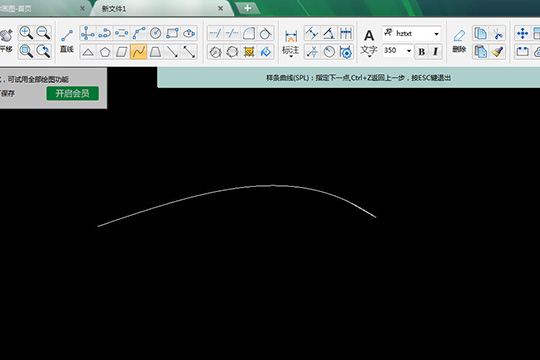540x360 pixels.
Task: Select the revision cloud ellipse tool
Action: 189,33
